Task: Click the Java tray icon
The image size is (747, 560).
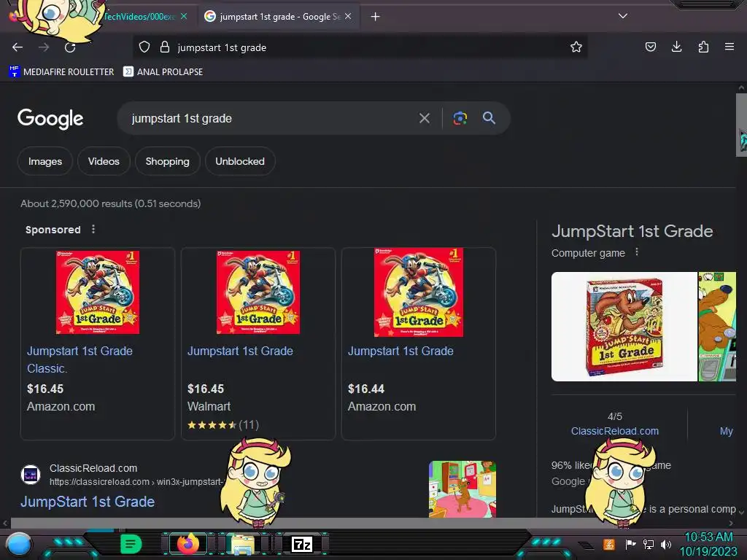Action: click(609, 544)
